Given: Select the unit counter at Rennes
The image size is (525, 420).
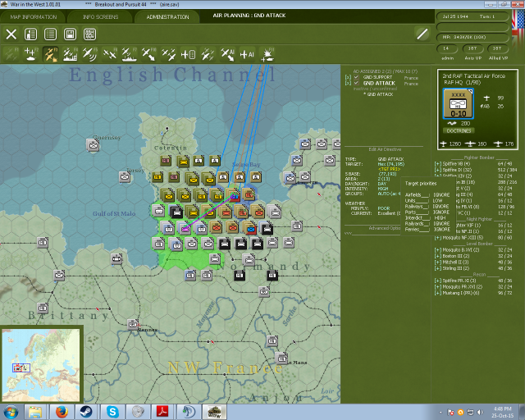Looking at the screenshot, I should click(133, 324).
